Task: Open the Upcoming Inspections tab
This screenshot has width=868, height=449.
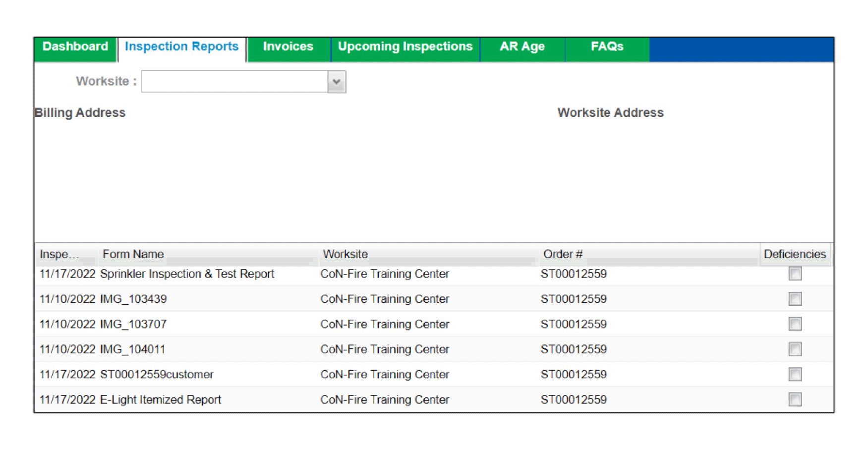Action: pyautogui.click(x=405, y=47)
